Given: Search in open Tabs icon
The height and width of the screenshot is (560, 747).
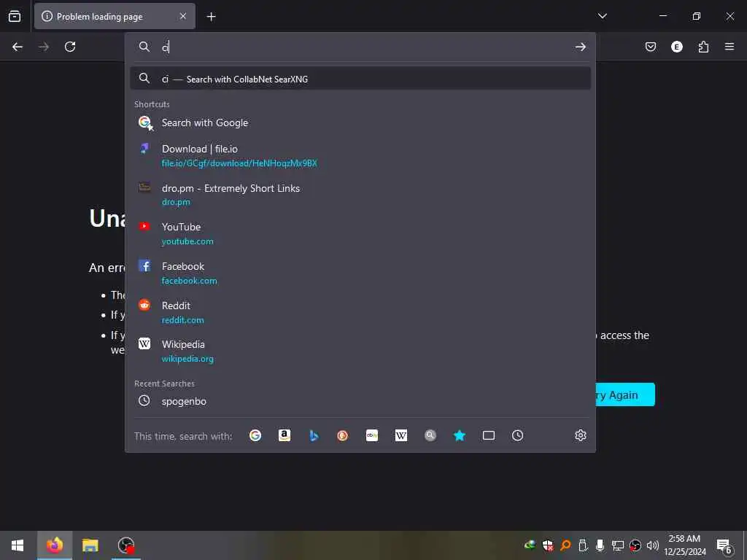Looking at the screenshot, I should pos(489,435).
